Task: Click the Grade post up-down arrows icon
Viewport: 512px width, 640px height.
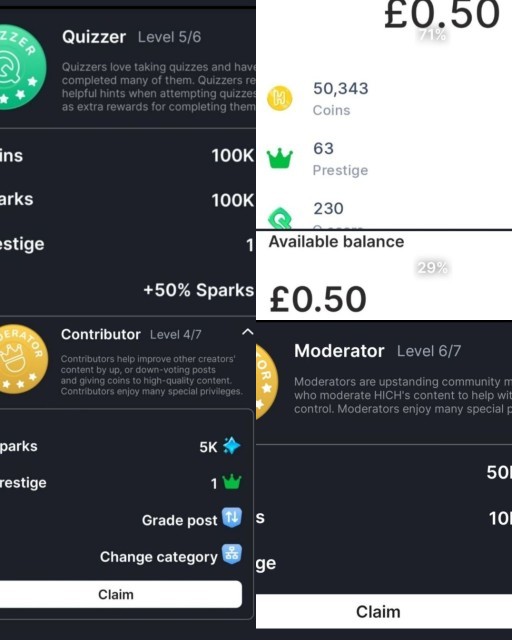Action: coord(232,518)
